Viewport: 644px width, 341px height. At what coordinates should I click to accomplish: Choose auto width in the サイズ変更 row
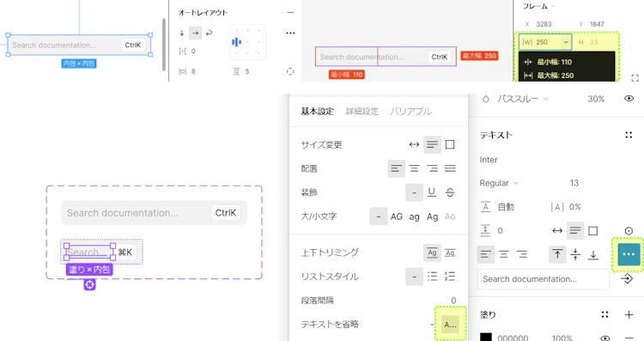(414, 144)
